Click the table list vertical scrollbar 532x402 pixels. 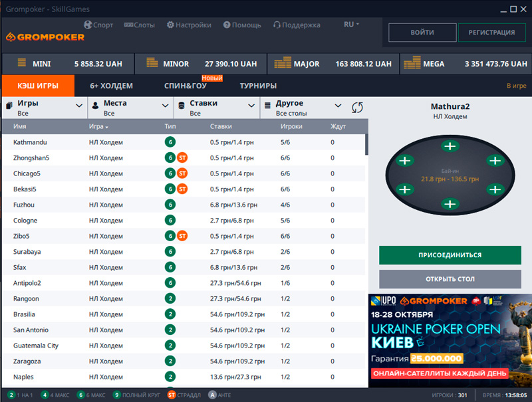(366, 145)
